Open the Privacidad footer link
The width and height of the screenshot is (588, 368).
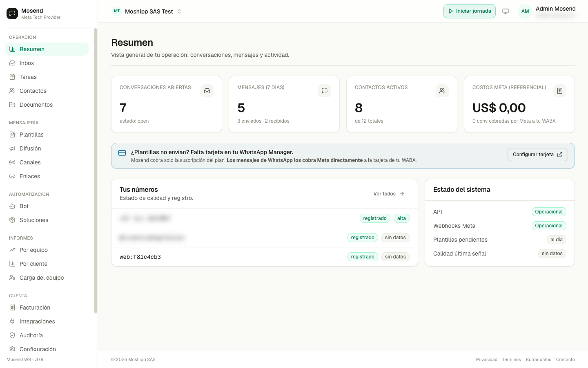487,360
